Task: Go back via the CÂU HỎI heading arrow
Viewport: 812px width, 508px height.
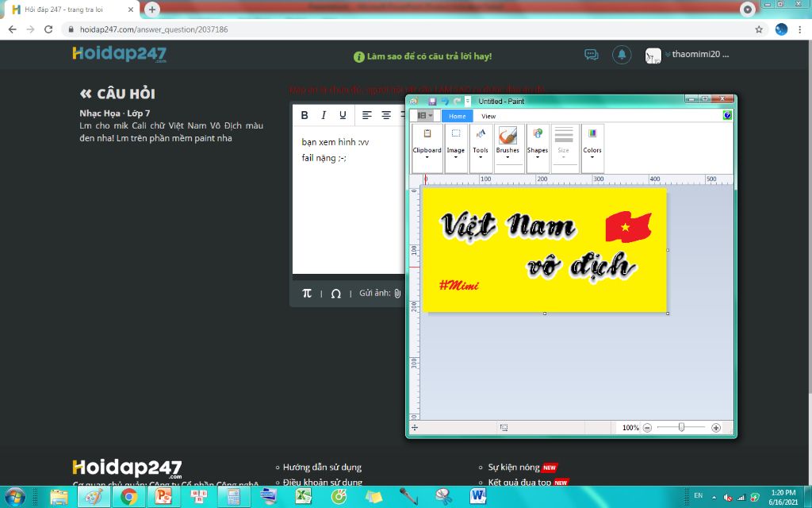Action: [x=86, y=94]
